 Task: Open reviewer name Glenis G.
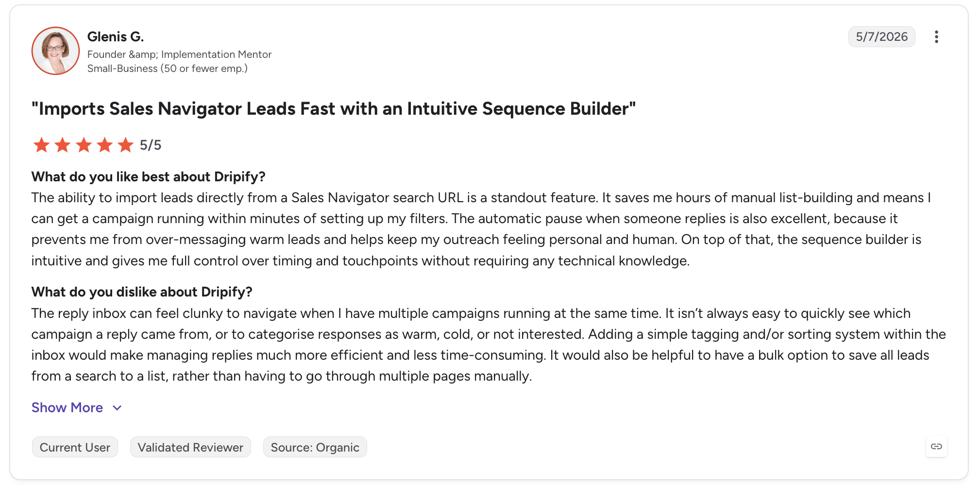pos(116,36)
